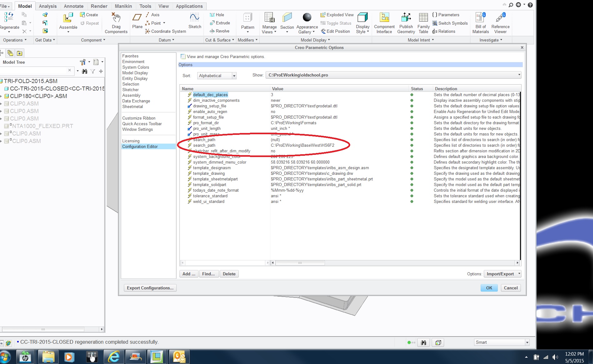Choose the Revolve tool

tap(219, 31)
